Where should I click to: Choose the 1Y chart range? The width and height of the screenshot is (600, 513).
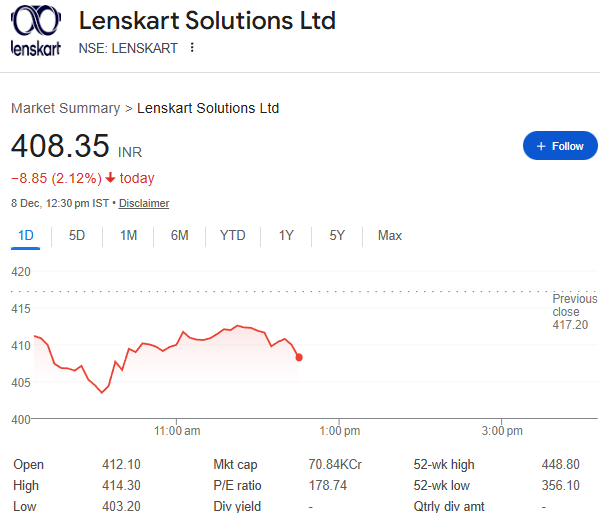coord(286,236)
